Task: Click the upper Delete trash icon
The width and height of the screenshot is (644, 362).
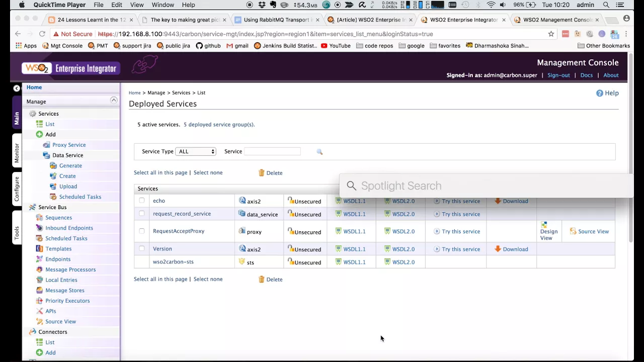Action: [x=261, y=172]
